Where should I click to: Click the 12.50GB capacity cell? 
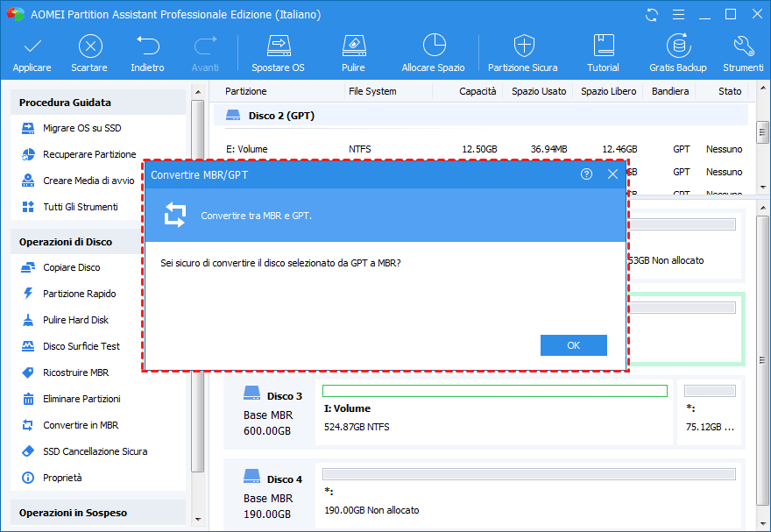(479, 149)
